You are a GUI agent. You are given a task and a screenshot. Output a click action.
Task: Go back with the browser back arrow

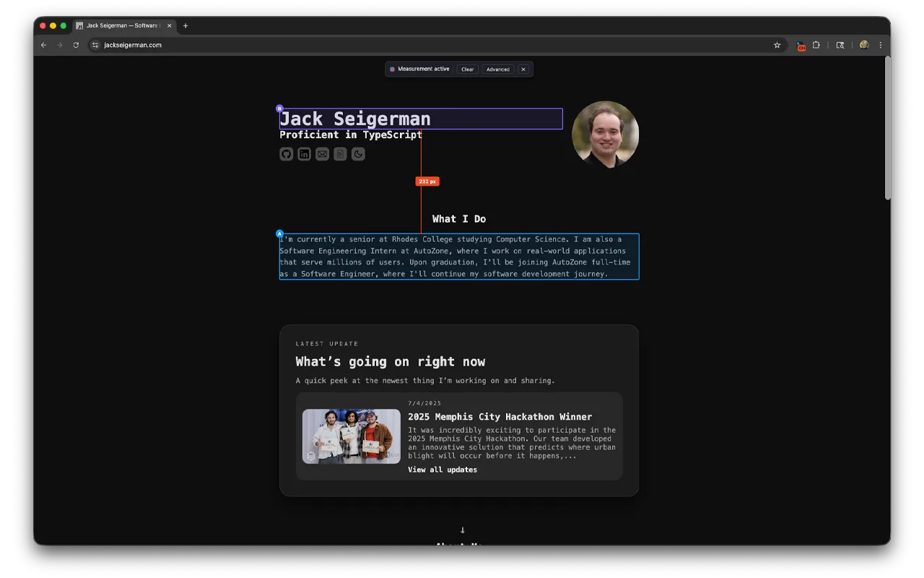point(43,45)
